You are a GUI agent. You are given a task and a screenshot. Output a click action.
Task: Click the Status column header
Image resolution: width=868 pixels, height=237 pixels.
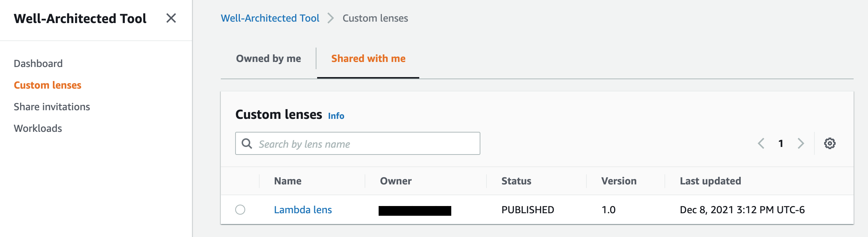(x=516, y=181)
